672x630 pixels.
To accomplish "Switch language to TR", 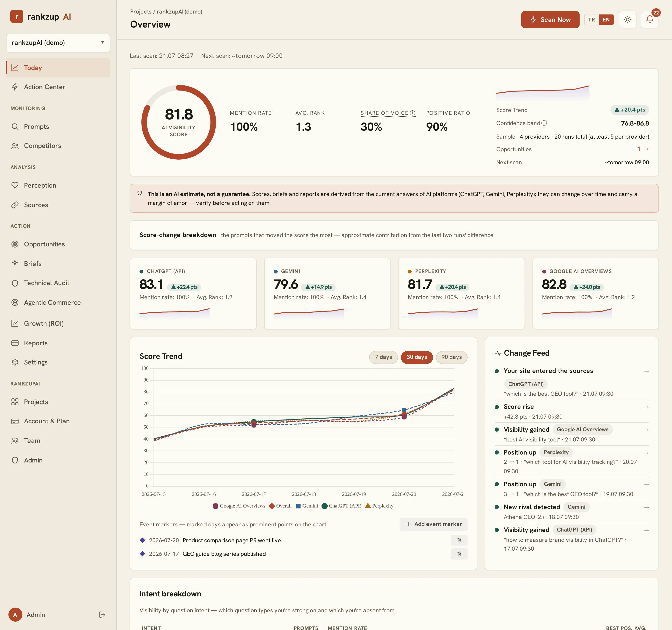I will pos(591,20).
